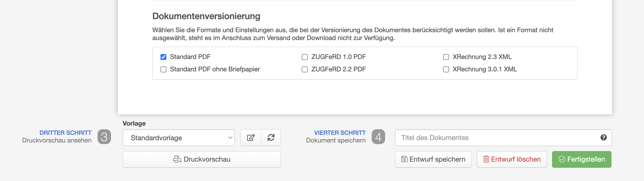644x181 pixels.
Task: Click the help question mark icon
Action: coord(604,138)
